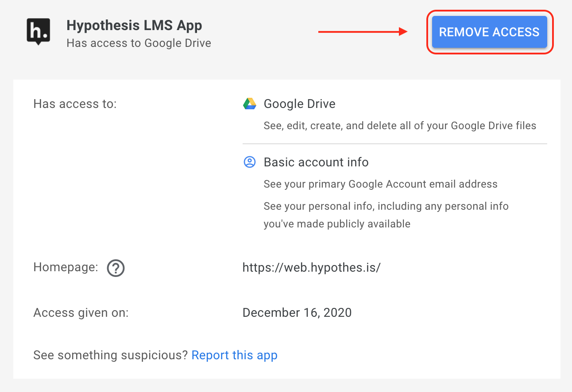Click the 'Access given on:' label
Image resolution: width=572 pixels, height=392 pixels.
click(x=81, y=313)
